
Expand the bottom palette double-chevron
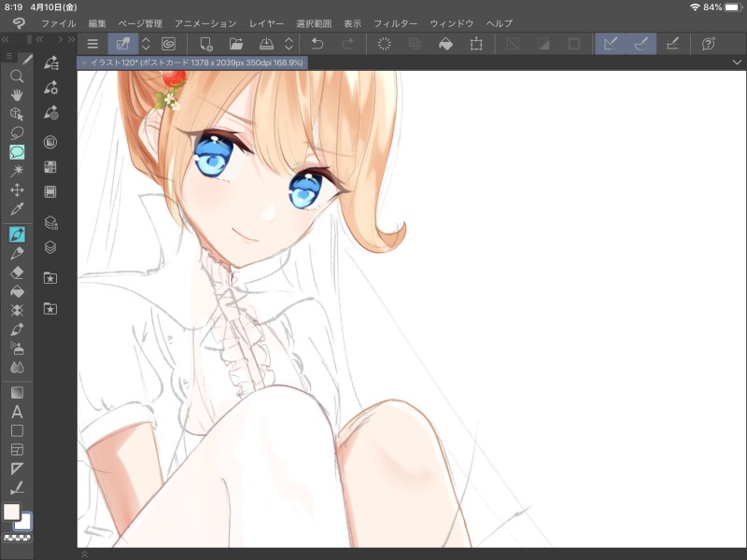pos(84,553)
